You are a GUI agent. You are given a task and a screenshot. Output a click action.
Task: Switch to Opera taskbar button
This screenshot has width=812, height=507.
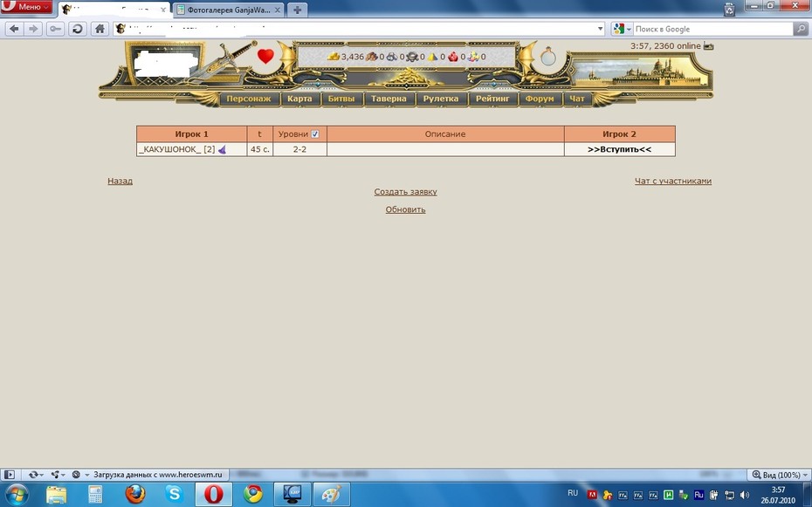[213, 495]
